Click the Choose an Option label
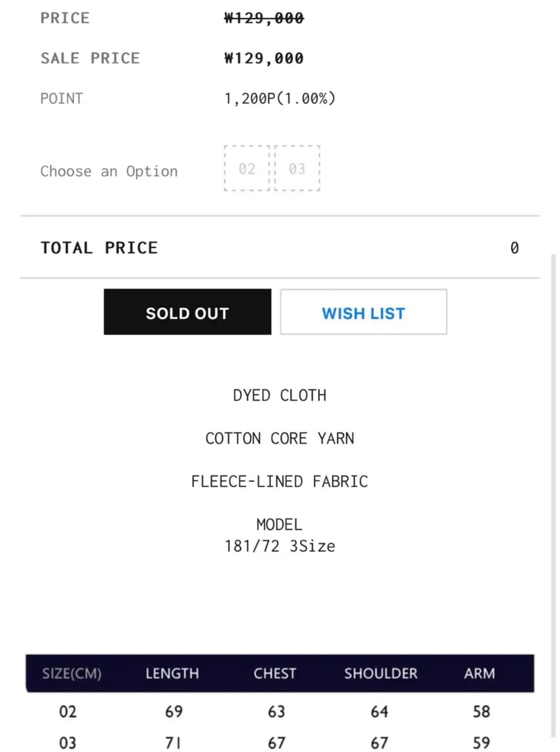560x752 pixels. pyautogui.click(x=109, y=171)
